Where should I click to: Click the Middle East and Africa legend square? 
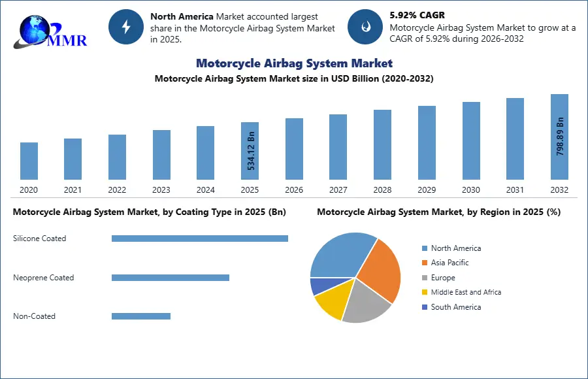click(x=425, y=292)
